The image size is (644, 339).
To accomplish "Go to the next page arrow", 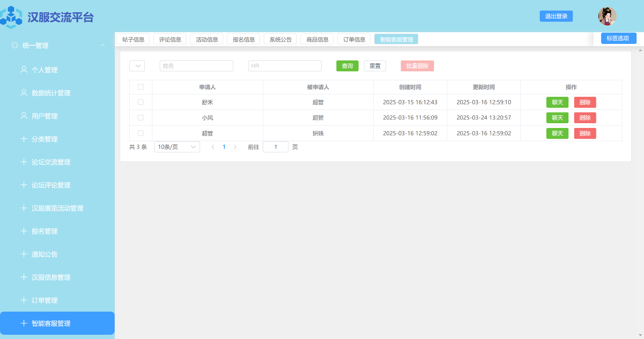I will (235, 147).
